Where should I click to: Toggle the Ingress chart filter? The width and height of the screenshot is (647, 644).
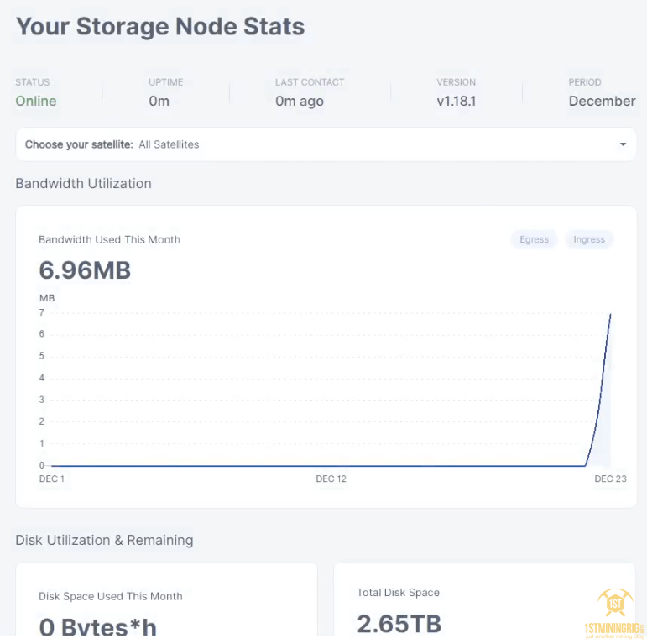(x=589, y=239)
